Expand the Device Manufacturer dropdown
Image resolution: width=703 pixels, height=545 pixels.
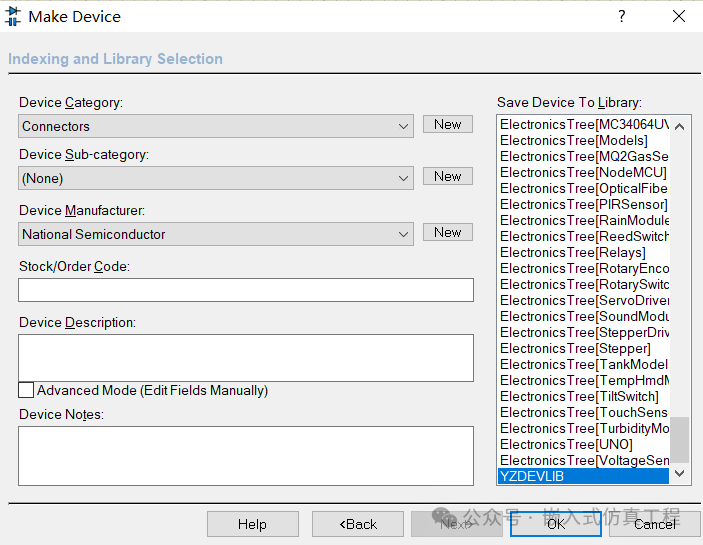click(x=404, y=235)
